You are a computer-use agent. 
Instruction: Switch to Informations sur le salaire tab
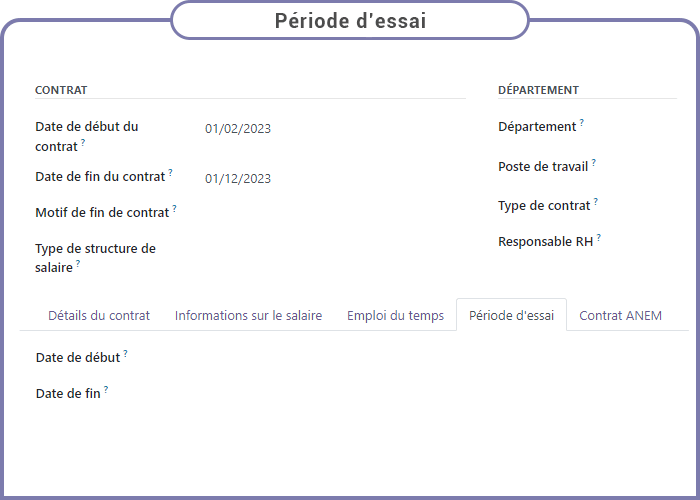248,315
